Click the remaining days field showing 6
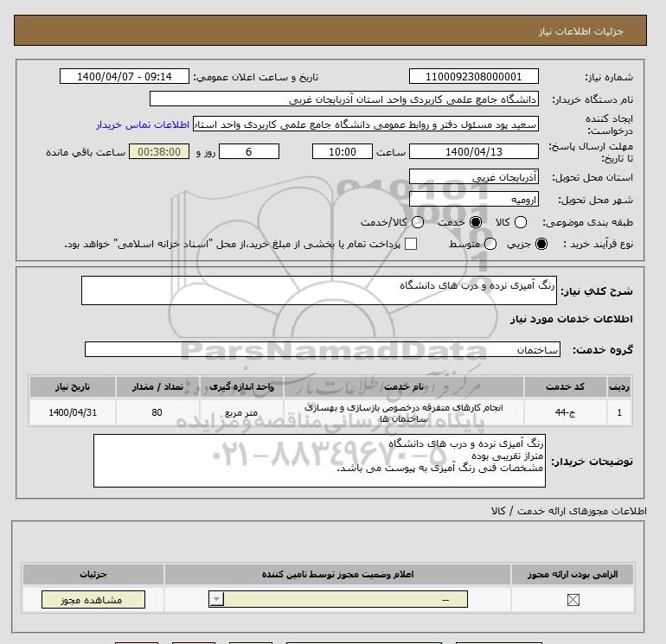Screen dimensions: 666x644 point(249,151)
